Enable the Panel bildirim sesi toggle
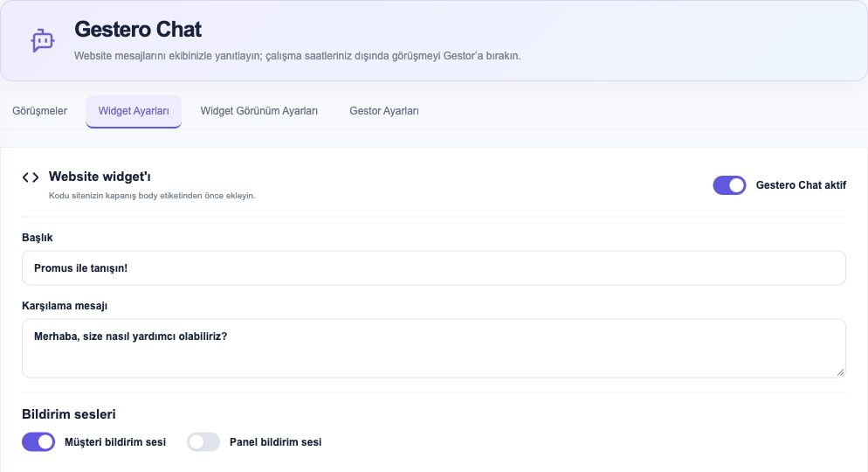This screenshot has height=472, width=868. point(203,442)
